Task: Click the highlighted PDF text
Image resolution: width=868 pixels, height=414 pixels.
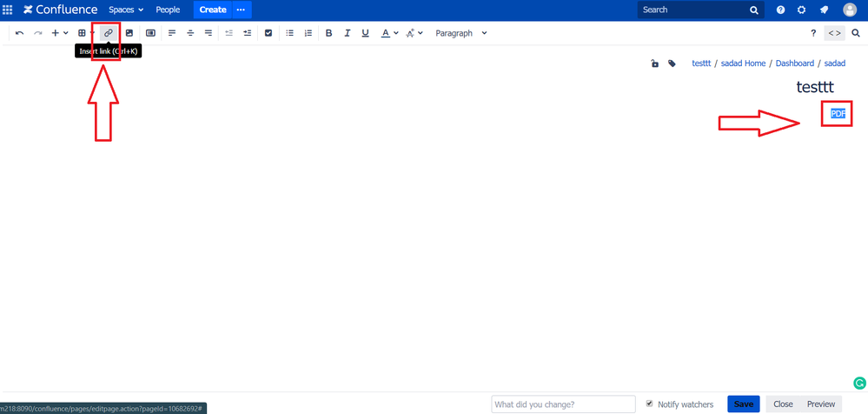Action: 838,114
